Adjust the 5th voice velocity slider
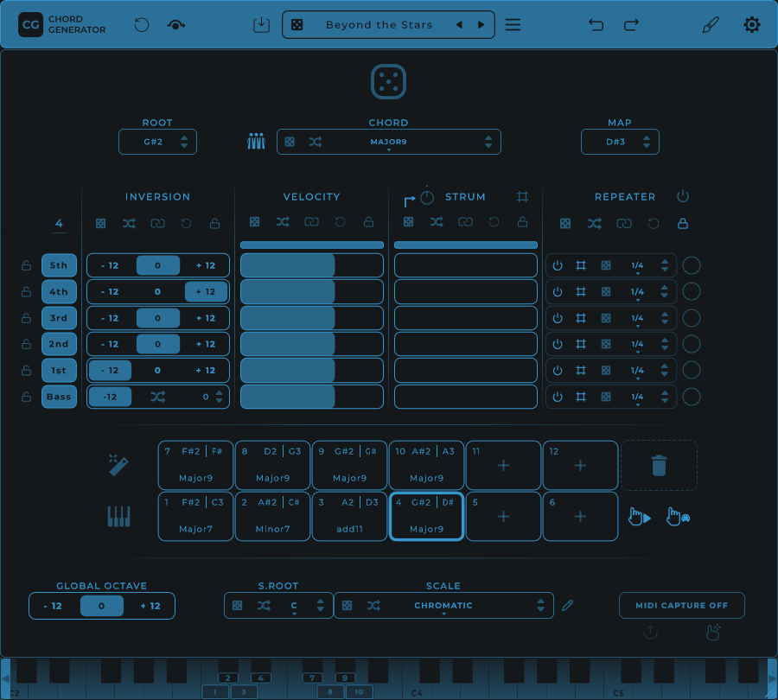778x700 pixels. (x=311, y=265)
